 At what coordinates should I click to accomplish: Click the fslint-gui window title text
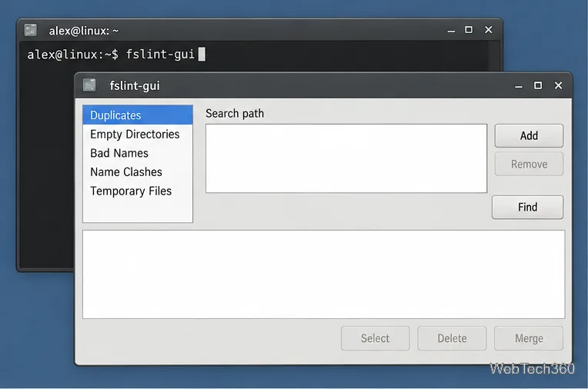point(135,86)
